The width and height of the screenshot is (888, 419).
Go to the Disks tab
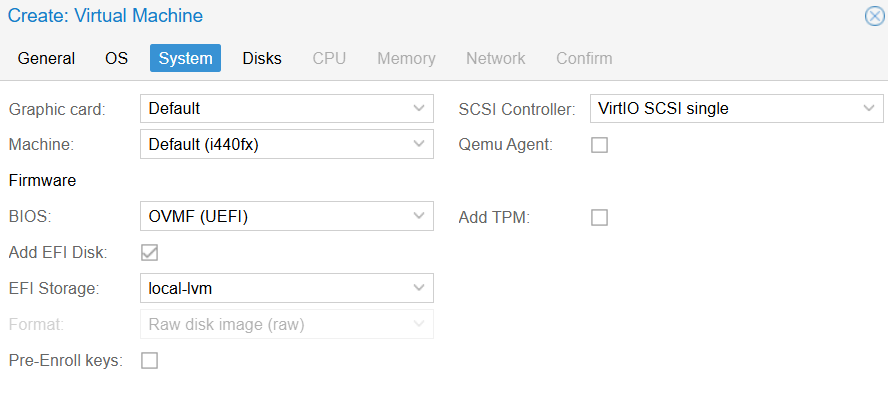262,58
